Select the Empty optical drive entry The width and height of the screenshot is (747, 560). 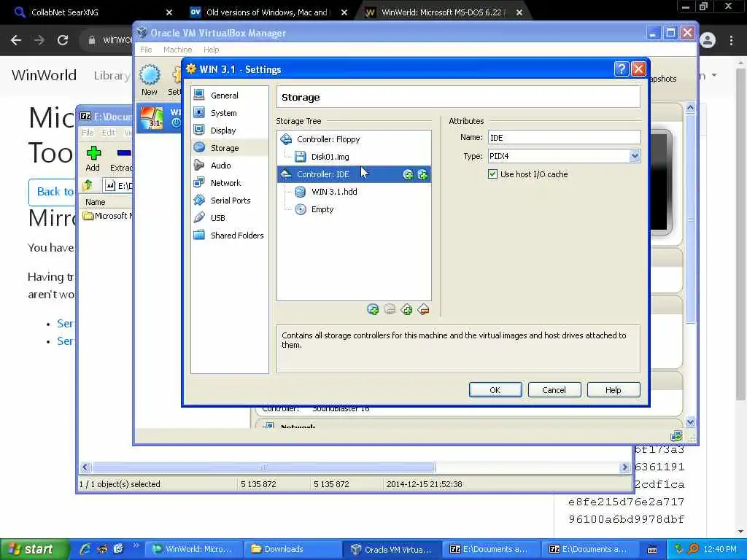(322, 209)
